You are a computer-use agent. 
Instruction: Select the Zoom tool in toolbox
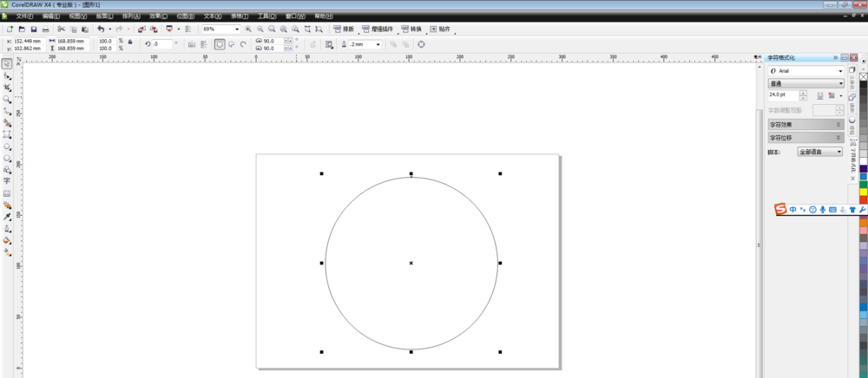tap(7, 100)
